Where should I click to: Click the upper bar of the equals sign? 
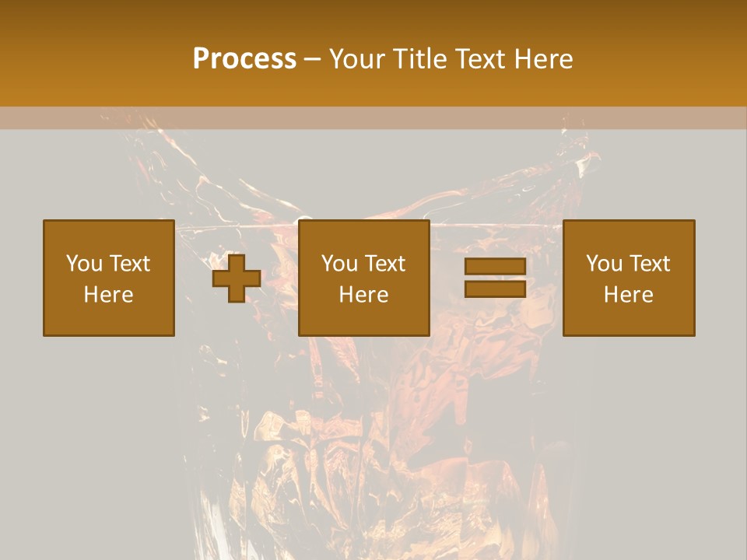pyautogui.click(x=495, y=267)
